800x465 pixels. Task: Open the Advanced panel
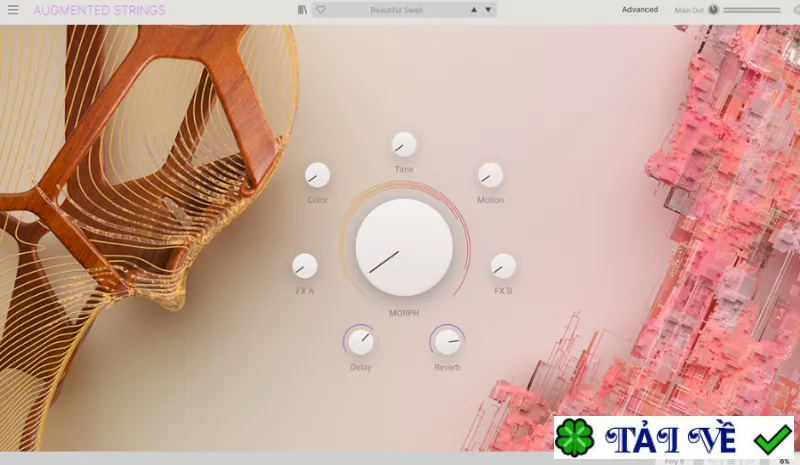click(x=639, y=10)
